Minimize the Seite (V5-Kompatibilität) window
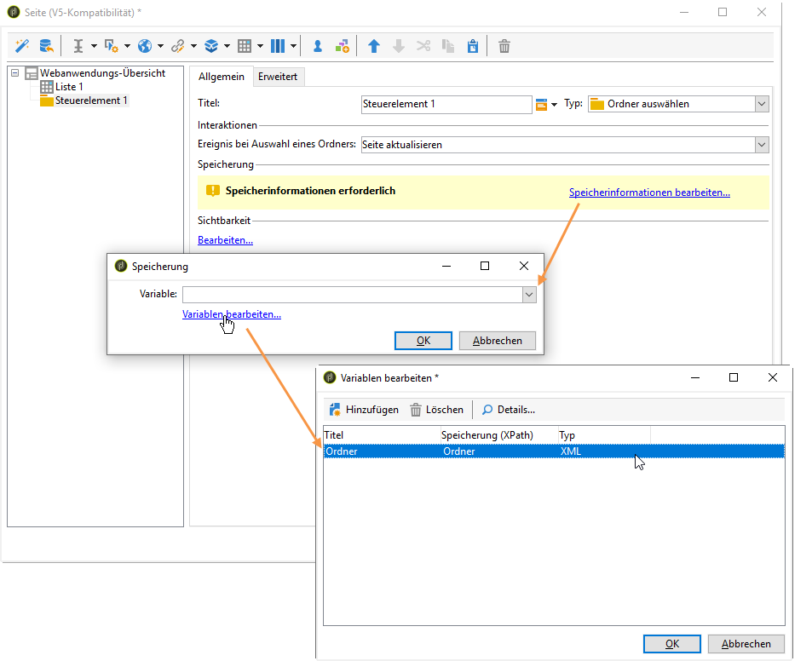The image size is (812, 661). 684,13
